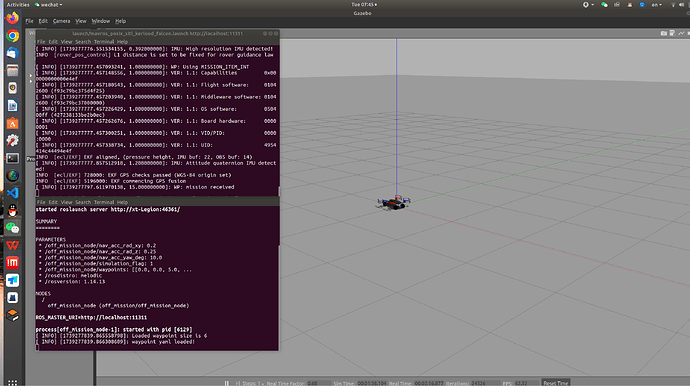The width and height of the screenshot is (690, 386).
Task: Open Google Chrome from the dock
Action: [x=12, y=36]
